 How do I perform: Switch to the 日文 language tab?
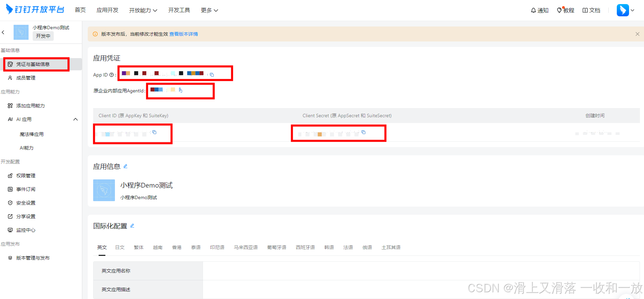[120, 247]
